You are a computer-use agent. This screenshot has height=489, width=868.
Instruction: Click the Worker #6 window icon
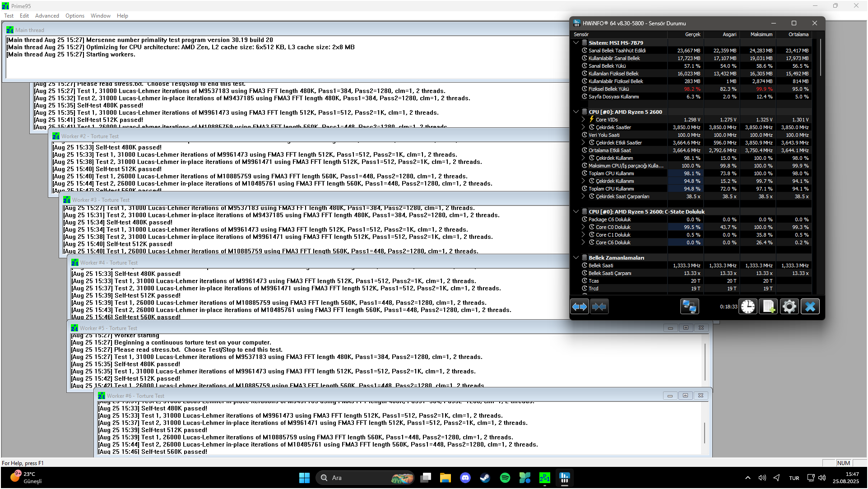tap(102, 396)
